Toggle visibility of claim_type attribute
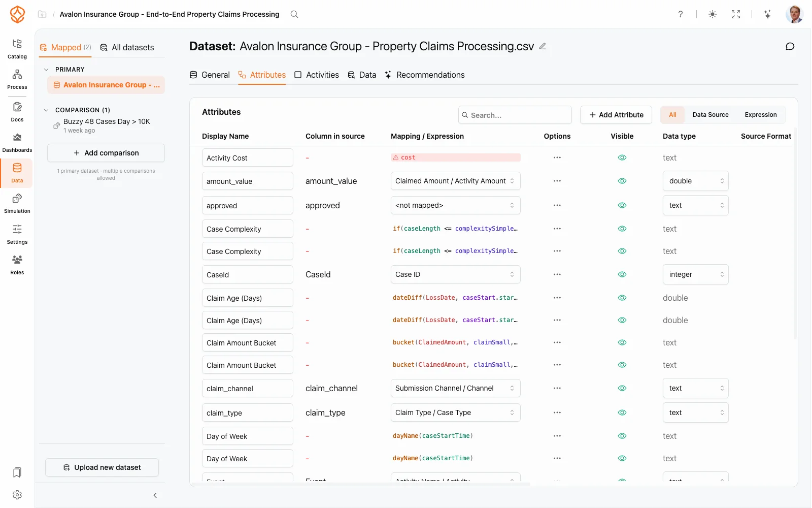Screen dimensions: 812x508 pos(622,412)
